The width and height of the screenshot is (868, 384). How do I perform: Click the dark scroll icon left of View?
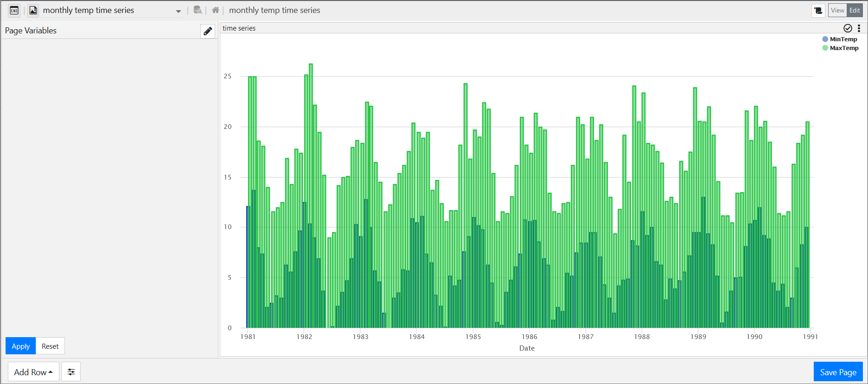[818, 10]
